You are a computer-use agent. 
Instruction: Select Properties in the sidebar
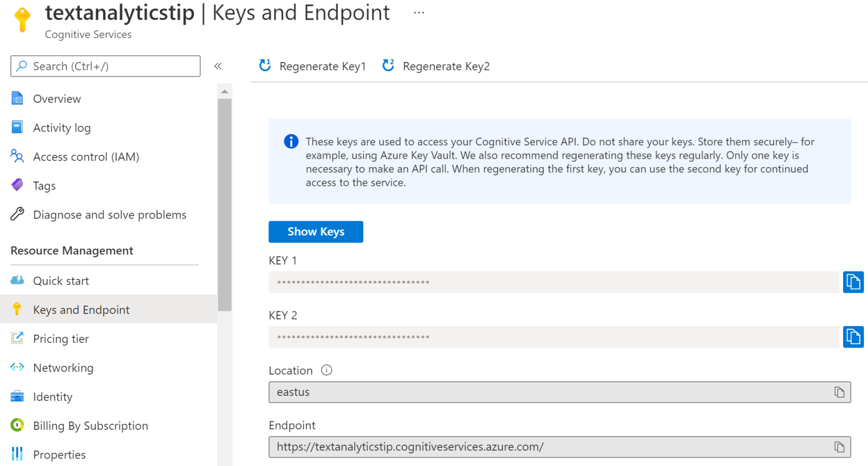pos(59,454)
